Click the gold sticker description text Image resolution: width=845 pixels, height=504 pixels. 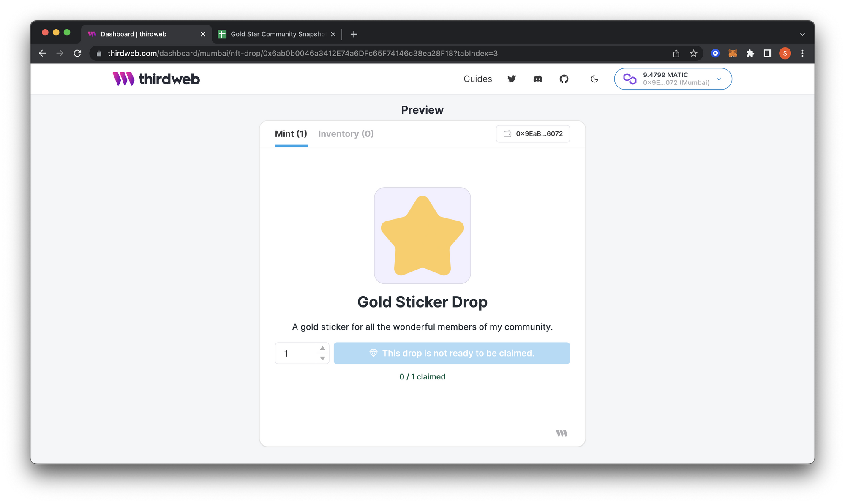click(x=422, y=327)
